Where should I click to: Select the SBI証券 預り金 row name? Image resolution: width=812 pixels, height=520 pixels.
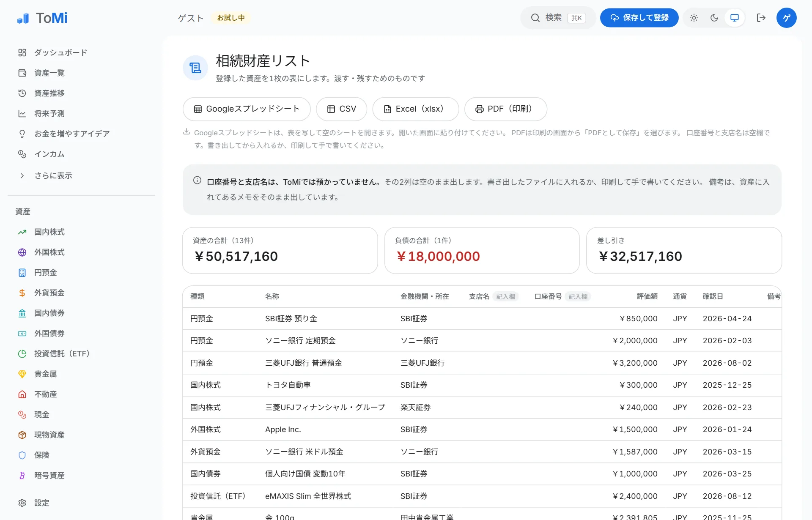[x=291, y=318]
